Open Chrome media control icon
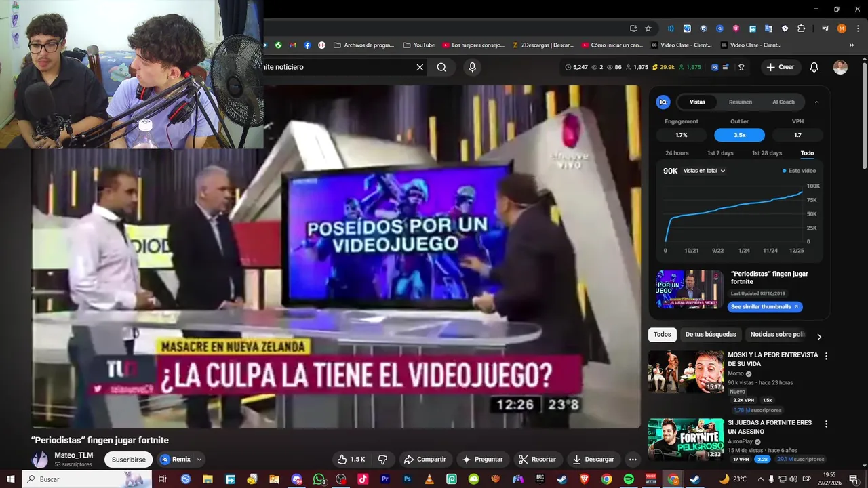 [825, 28]
